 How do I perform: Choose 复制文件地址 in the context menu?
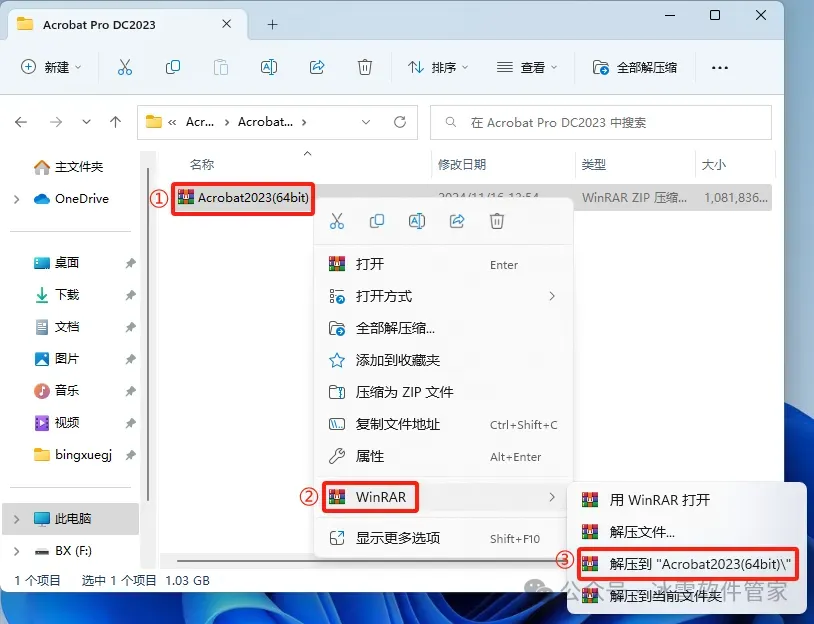(443, 424)
